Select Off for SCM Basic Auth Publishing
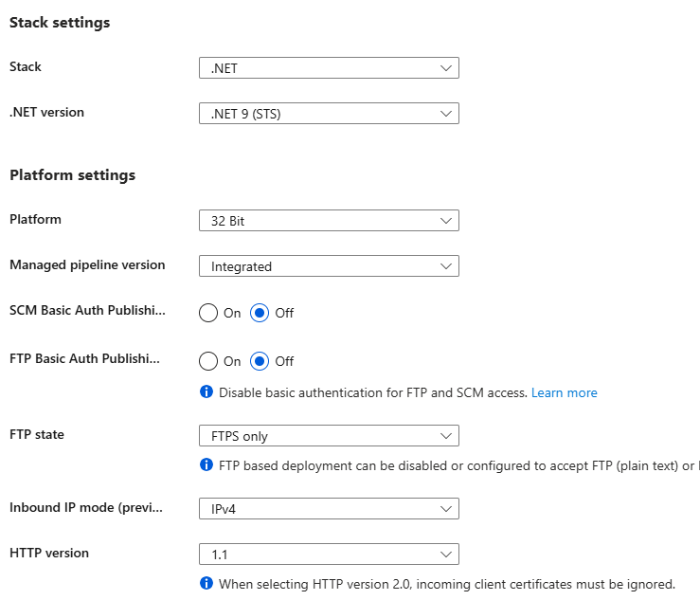Viewport: 700px width, 600px height. coord(260,313)
